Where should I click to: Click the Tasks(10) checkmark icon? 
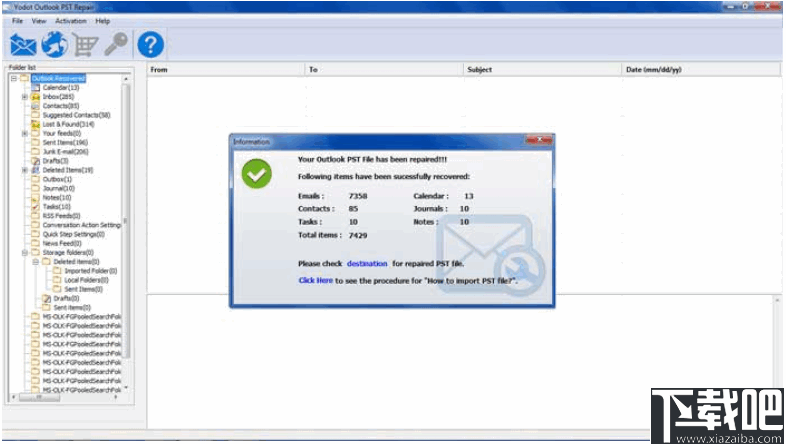click(x=35, y=206)
